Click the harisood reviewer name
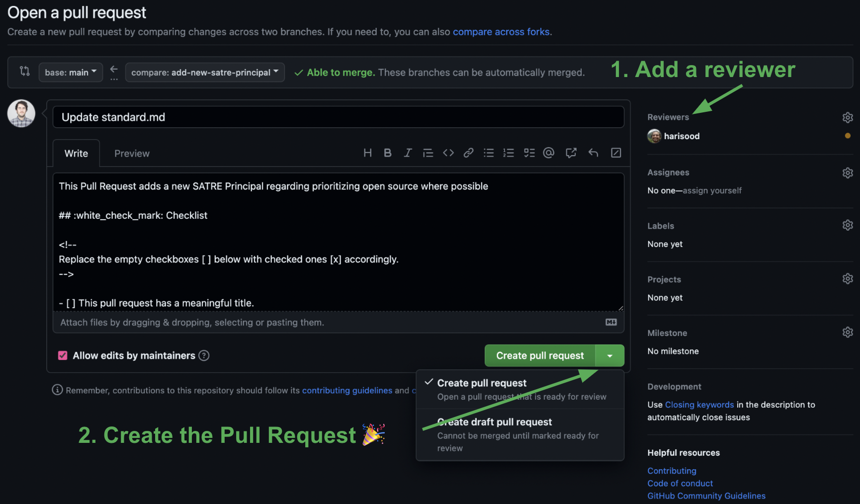The height and width of the screenshot is (504, 860). [x=682, y=136]
